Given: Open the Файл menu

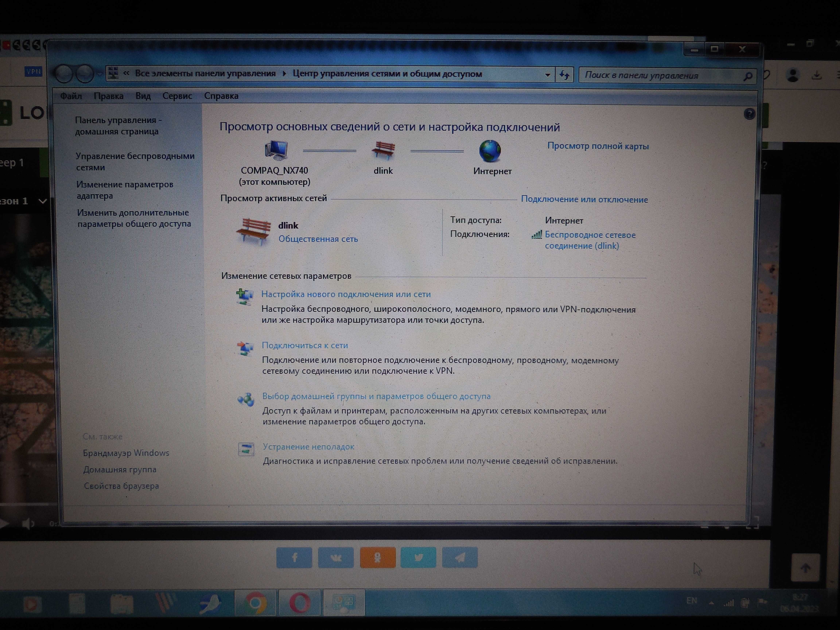Looking at the screenshot, I should 71,96.
